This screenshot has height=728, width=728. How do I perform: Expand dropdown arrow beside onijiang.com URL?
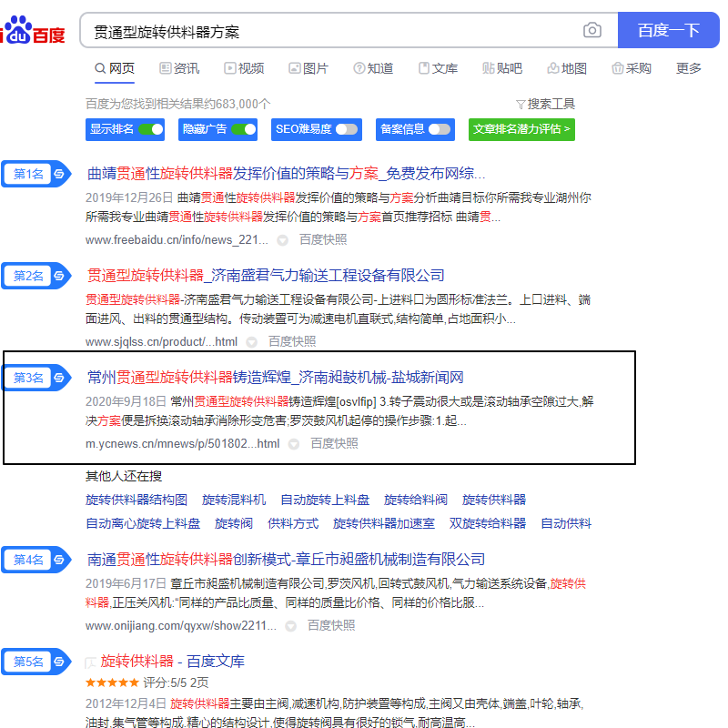coord(290,626)
